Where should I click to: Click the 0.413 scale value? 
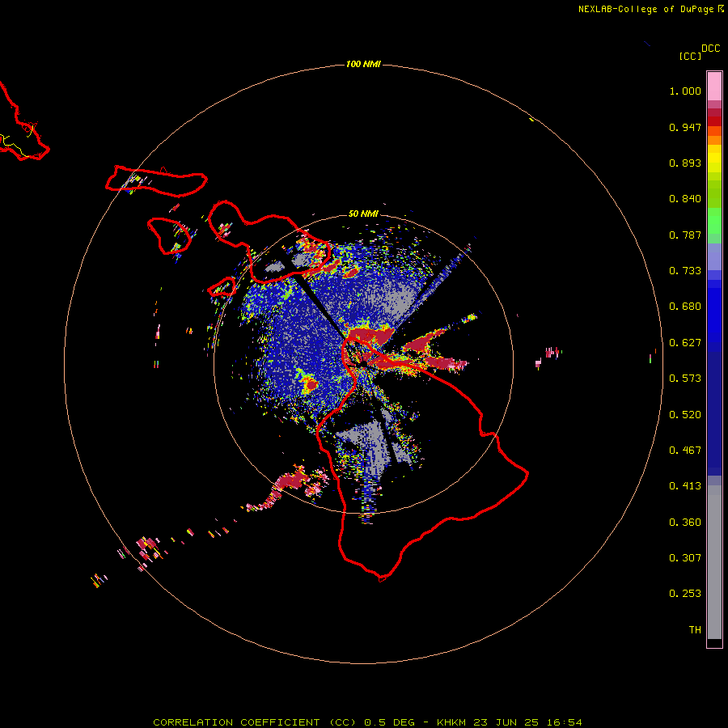coord(685,486)
